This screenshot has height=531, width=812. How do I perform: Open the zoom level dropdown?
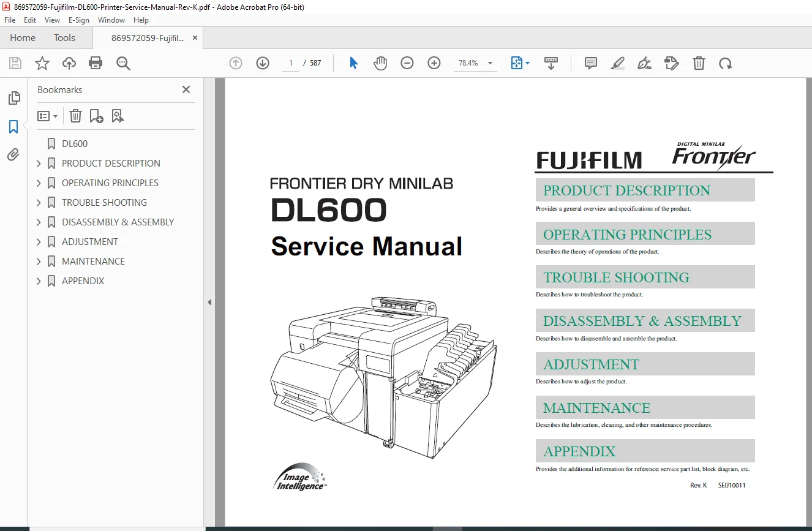coord(490,63)
